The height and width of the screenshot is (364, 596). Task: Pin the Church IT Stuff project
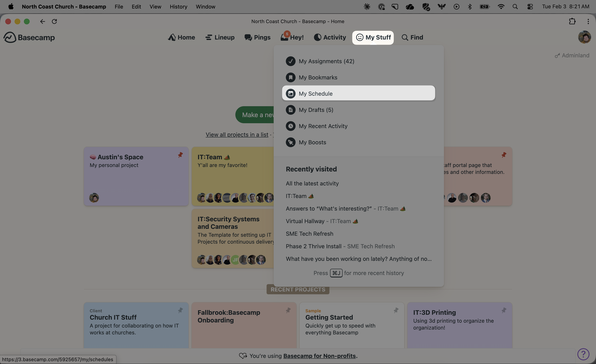point(180,310)
